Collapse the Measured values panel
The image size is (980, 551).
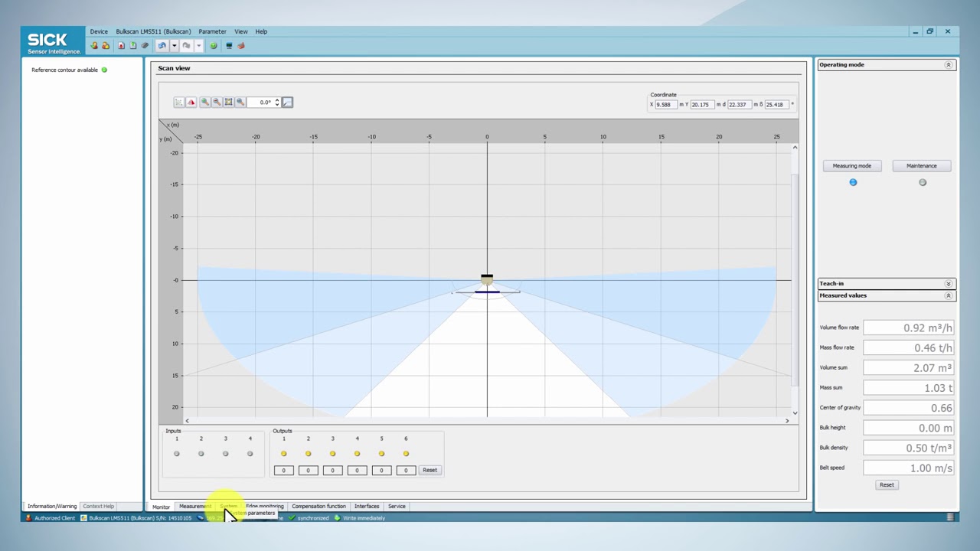[949, 295]
